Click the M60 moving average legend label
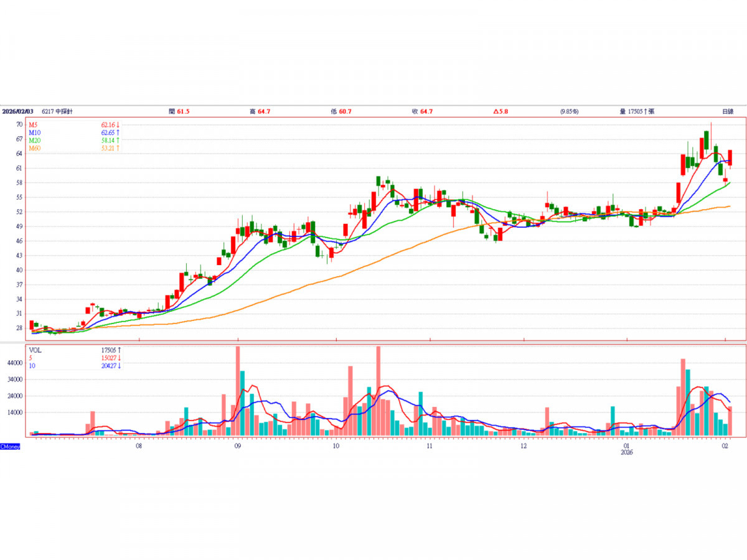This screenshot has height=560, width=747. [x=34, y=147]
